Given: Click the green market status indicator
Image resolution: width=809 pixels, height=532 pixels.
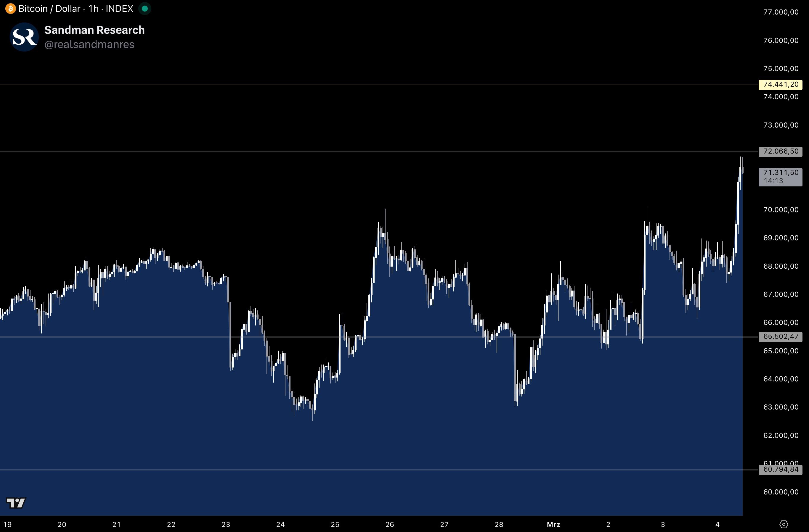Looking at the screenshot, I should pyautogui.click(x=145, y=9).
